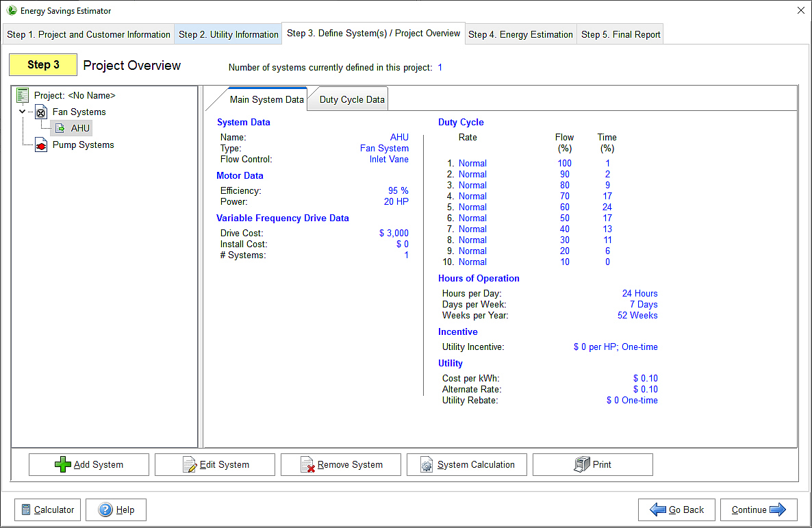The image size is (812, 528).
Task: Click the green plus Add System icon
Action: tap(63, 465)
